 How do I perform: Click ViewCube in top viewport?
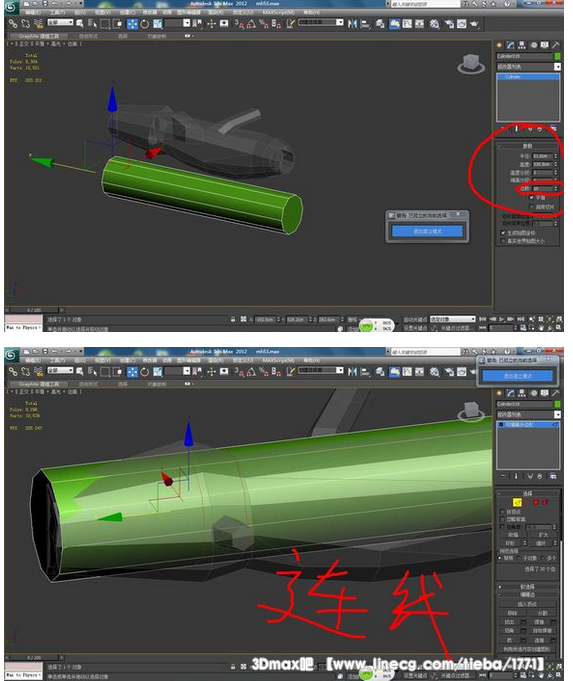[x=470, y=64]
